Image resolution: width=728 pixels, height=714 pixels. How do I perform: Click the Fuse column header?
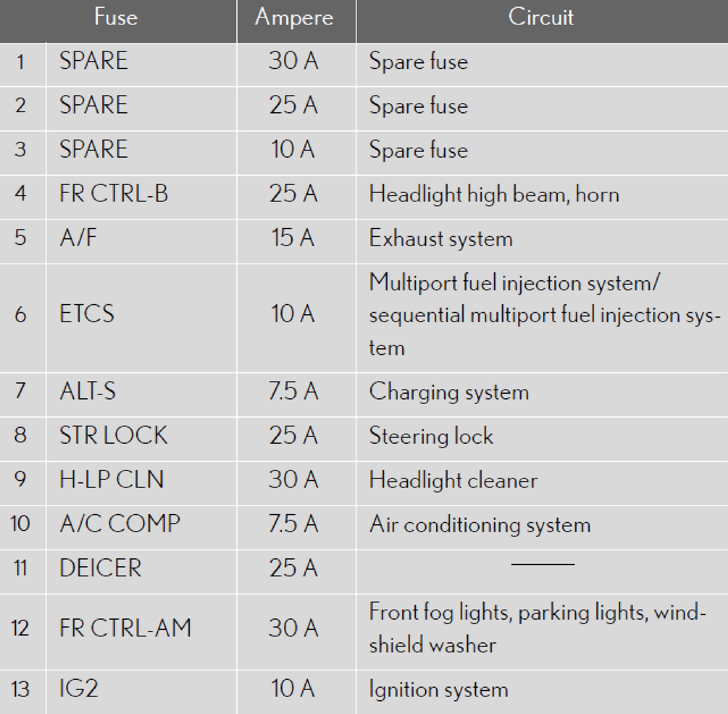pos(116,17)
